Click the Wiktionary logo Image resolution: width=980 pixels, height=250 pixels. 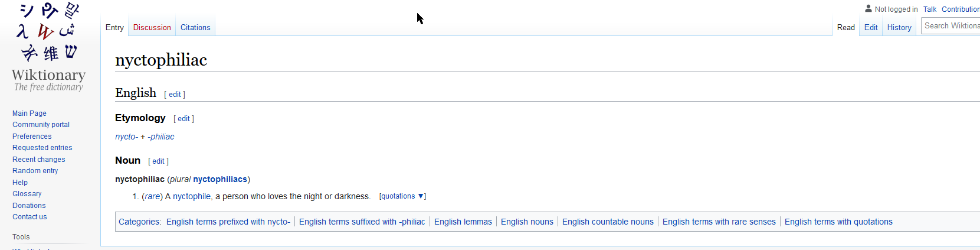click(49, 47)
